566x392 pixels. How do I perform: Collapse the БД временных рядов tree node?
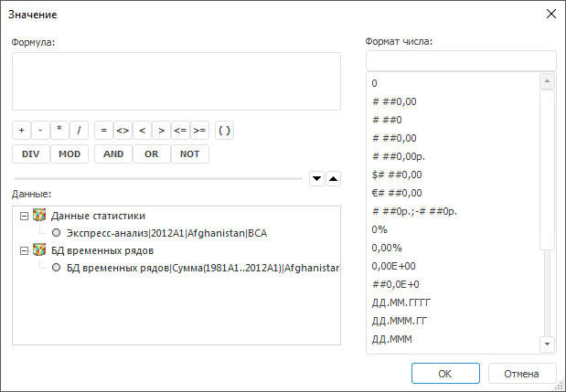(22, 250)
